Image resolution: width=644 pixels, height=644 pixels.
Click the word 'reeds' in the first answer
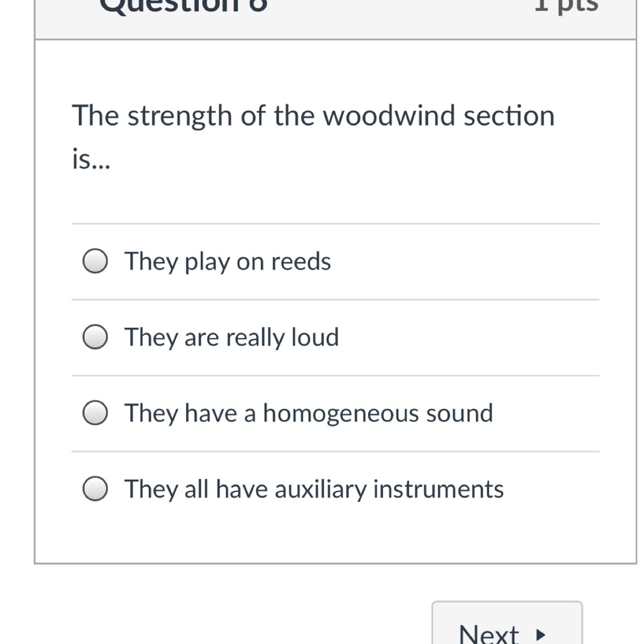click(x=301, y=261)
